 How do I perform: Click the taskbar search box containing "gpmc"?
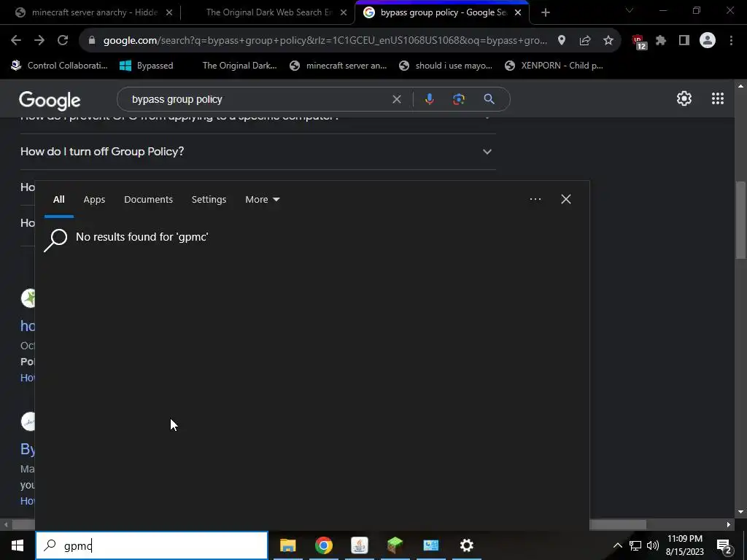(x=152, y=545)
